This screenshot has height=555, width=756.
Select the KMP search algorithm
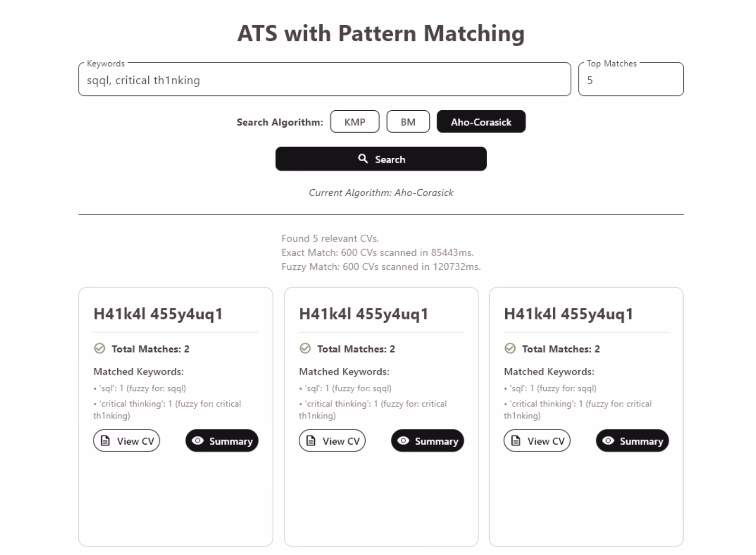[x=355, y=122]
